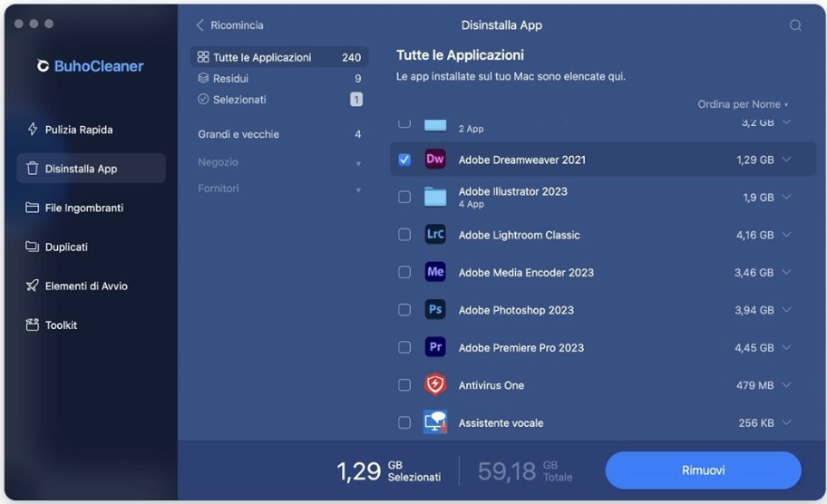The width and height of the screenshot is (827, 504).
Task: Switch to the Residui category
Action: click(x=230, y=79)
